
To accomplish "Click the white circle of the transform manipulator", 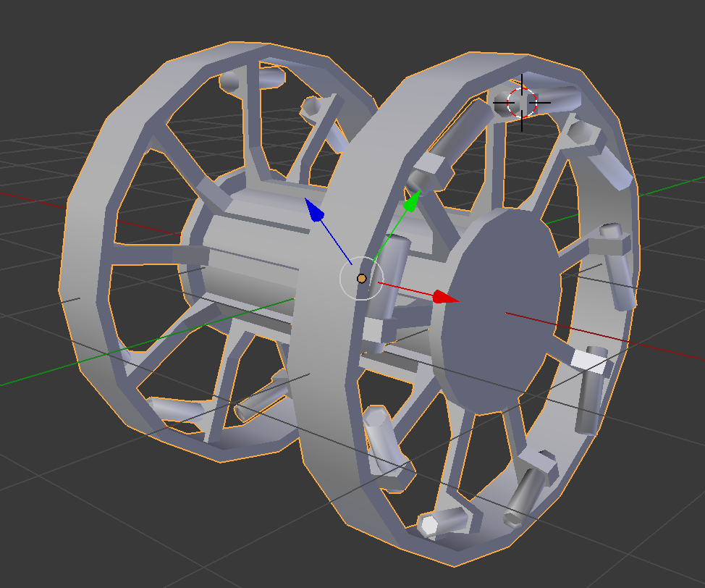I will (361, 279).
